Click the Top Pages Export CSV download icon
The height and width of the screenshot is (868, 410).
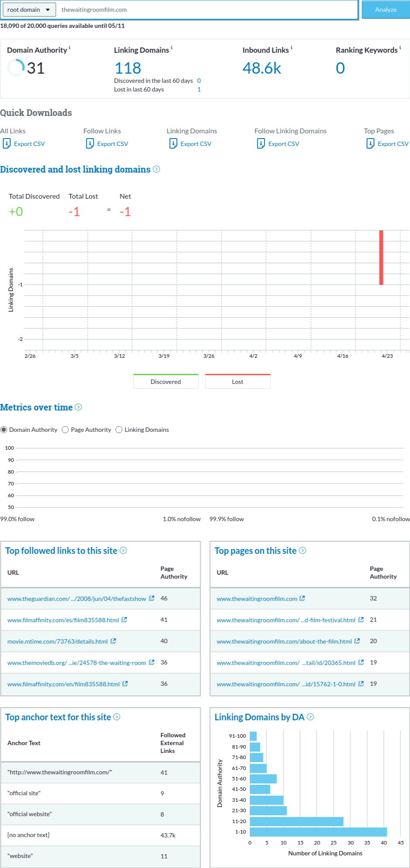click(x=370, y=143)
